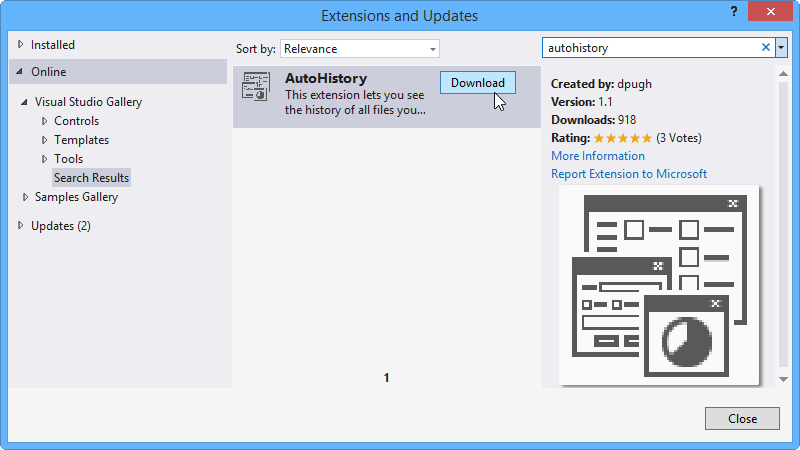Click the autohistory search input field
Screen dimensions: 800x450
[x=650, y=47]
